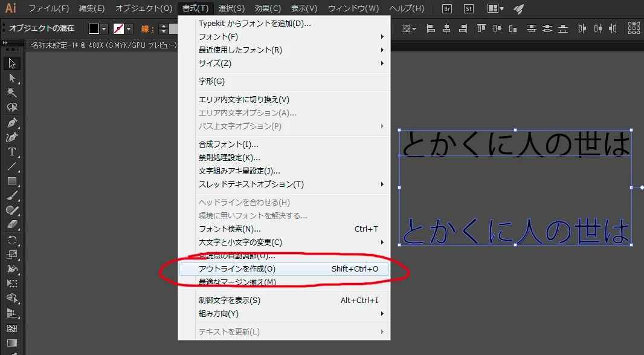The width and height of the screenshot is (644, 355).
Task: Open the Align To dropdown
Action: [409, 28]
